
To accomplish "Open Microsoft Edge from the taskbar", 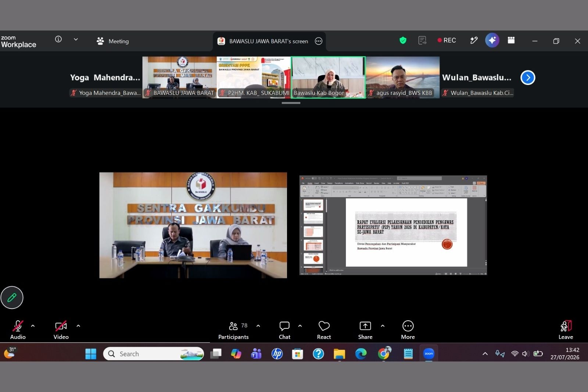I will click(361, 354).
